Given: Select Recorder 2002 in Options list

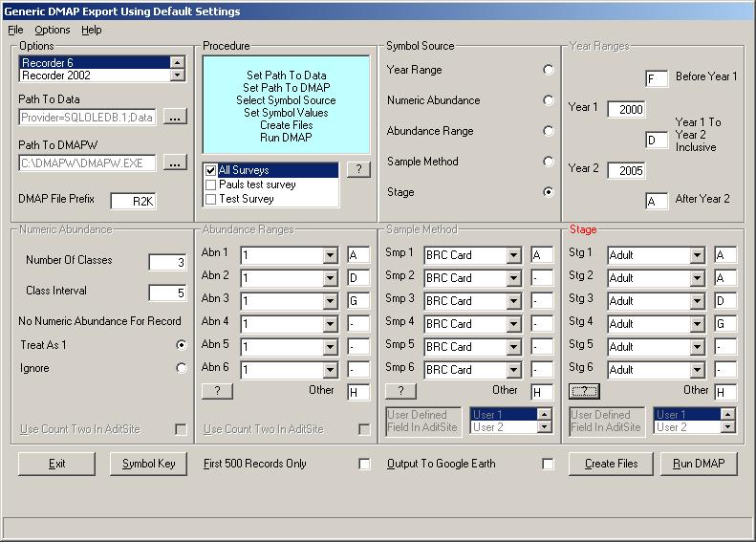Looking at the screenshot, I should click(95, 76).
